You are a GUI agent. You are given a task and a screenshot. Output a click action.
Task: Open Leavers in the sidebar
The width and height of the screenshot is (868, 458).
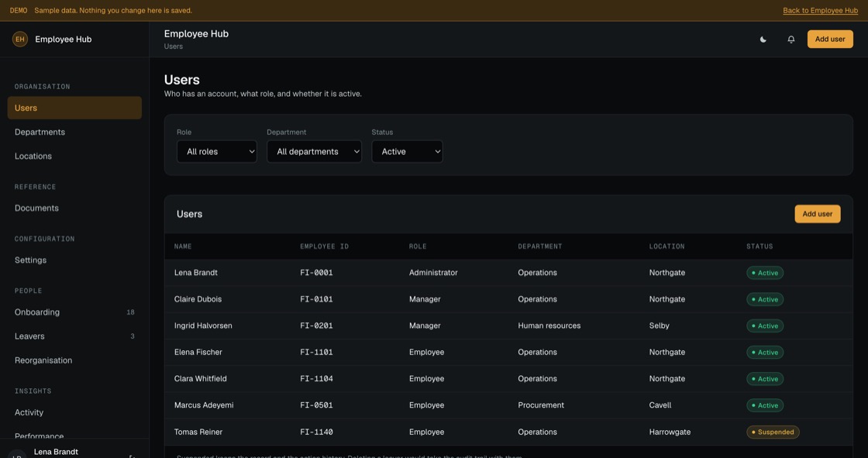click(74, 336)
